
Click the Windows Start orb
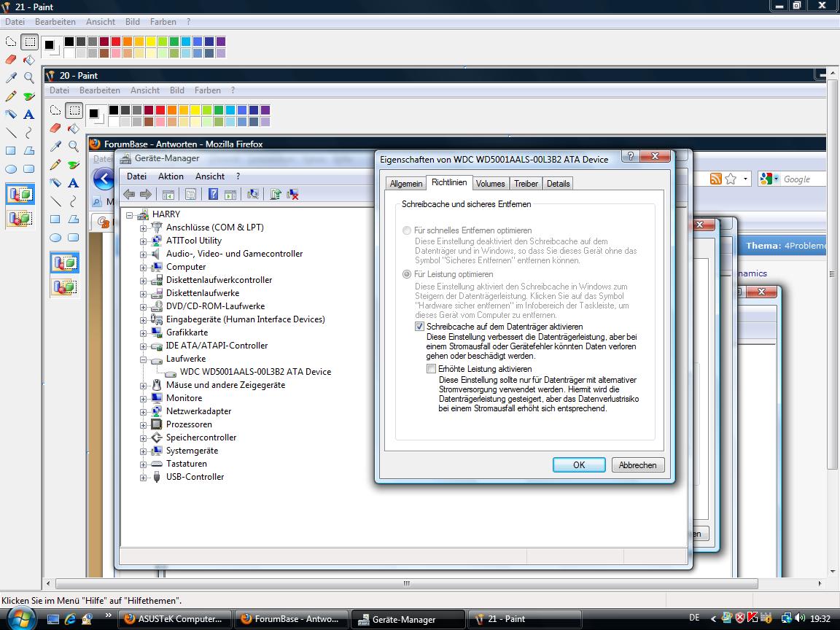click(21, 619)
